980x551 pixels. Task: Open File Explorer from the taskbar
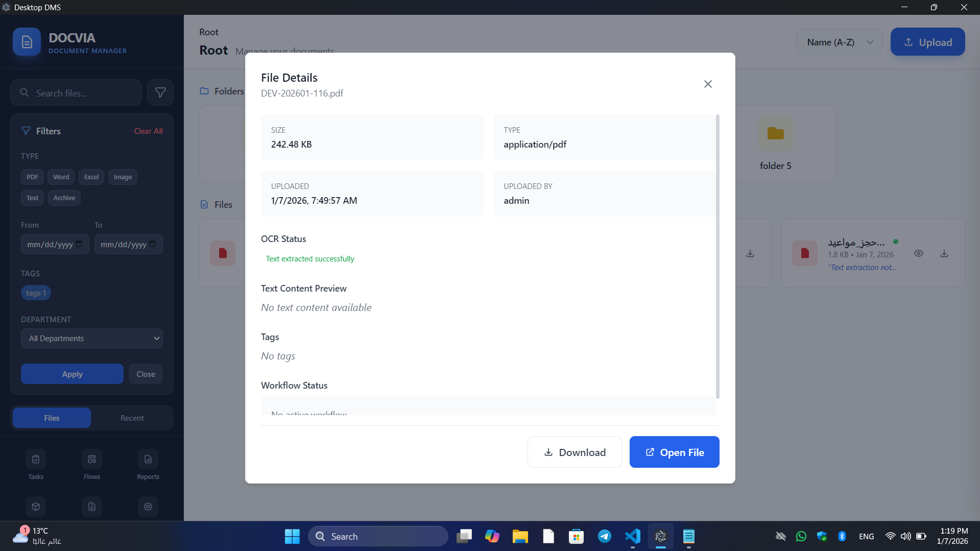[520, 536]
